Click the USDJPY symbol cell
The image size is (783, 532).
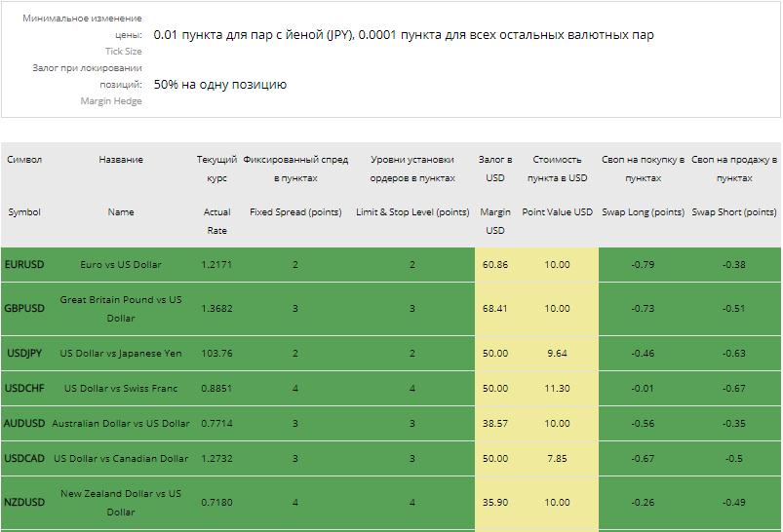click(x=24, y=354)
